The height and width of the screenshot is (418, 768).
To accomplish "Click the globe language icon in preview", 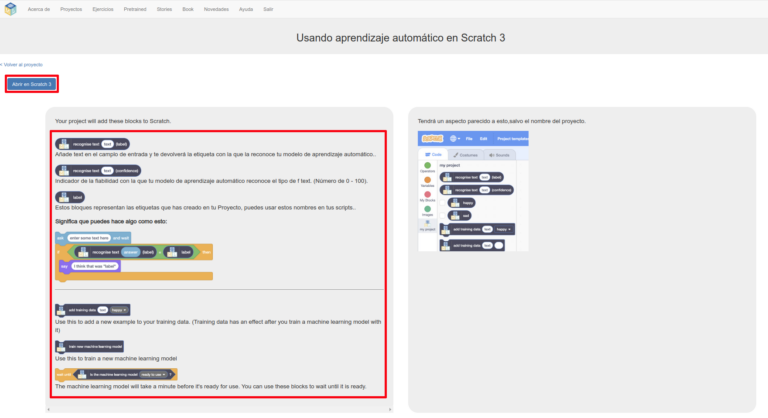I will click(x=454, y=138).
